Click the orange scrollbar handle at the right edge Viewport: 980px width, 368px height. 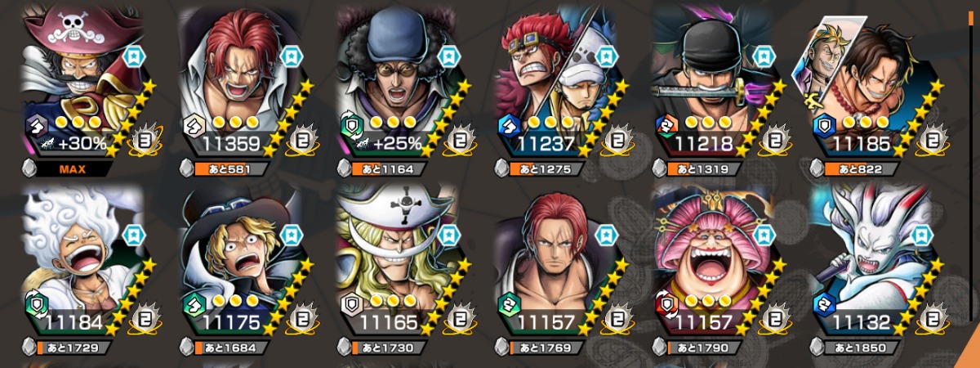(971, 16)
